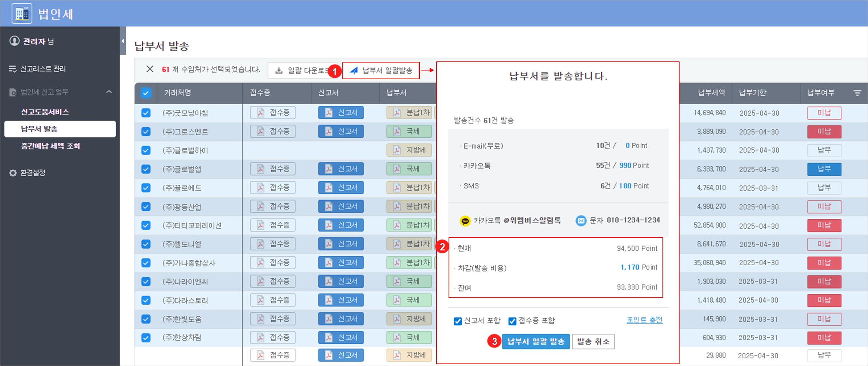Open 신고서 PDF for (주)글로벌앱
This screenshot has width=868, height=366.
tap(341, 169)
